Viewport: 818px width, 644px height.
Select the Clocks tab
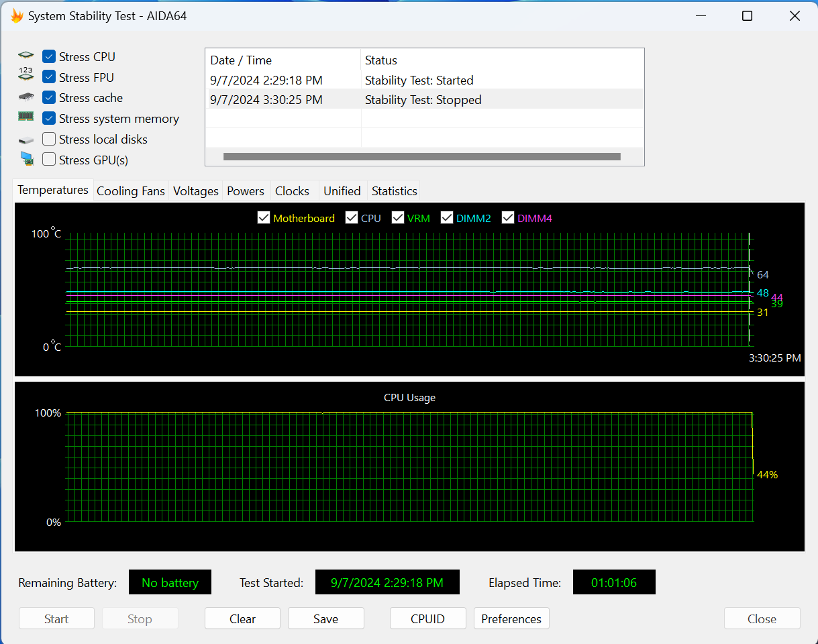[293, 191]
